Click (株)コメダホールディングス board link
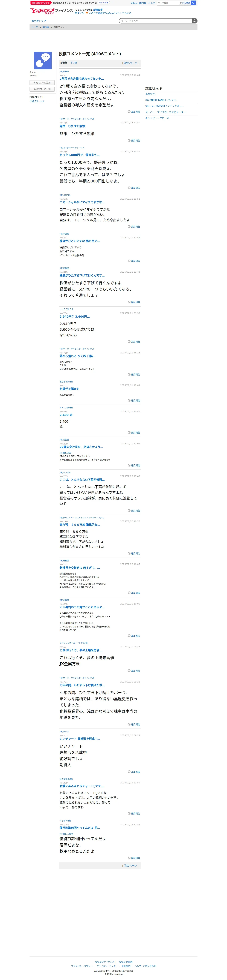Viewport: 227px width, 980px height. pyautogui.click(x=72, y=148)
